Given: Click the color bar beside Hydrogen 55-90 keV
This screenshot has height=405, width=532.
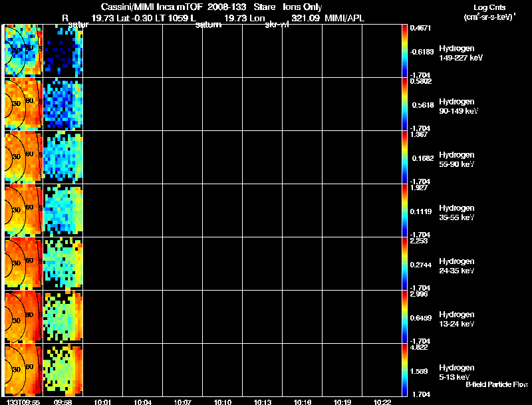Looking at the screenshot, I should point(404,157).
